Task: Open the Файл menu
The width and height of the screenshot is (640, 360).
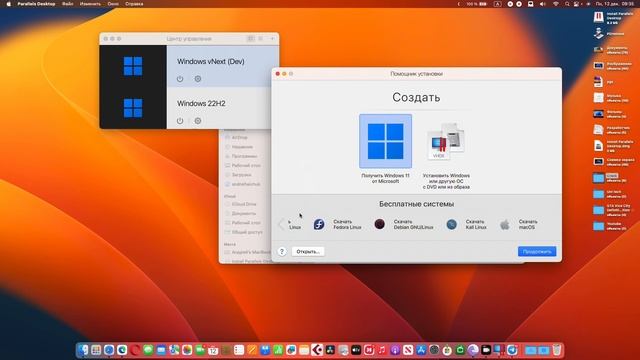Action: pos(68,4)
